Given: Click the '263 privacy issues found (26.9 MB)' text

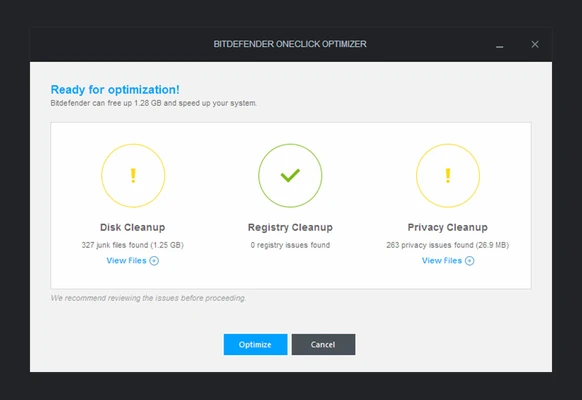Looking at the screenshot, I should [x=448, y=245].
